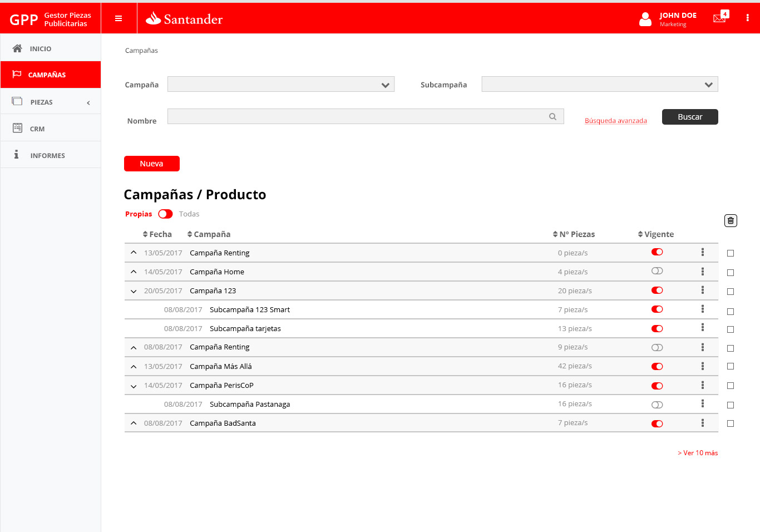The width and height of the screenshot is (760, 532).
Task: Select checkbox for Campaña Más Allá
Action: [x=731, y=366]
